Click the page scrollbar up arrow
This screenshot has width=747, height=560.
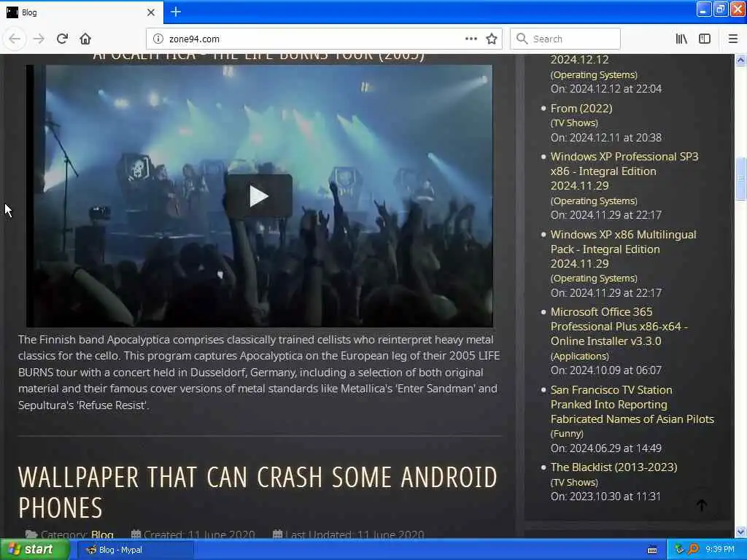tap(740, 60)
